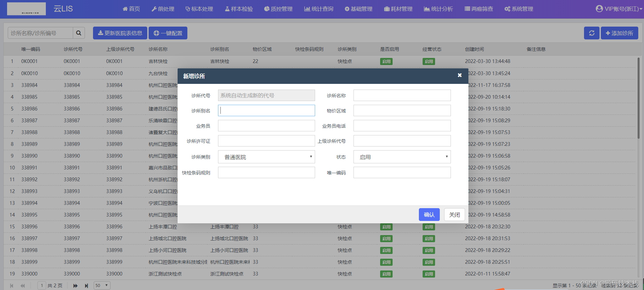Open 统计查询 menu
The image size is (644, 290).
[319, 9]
